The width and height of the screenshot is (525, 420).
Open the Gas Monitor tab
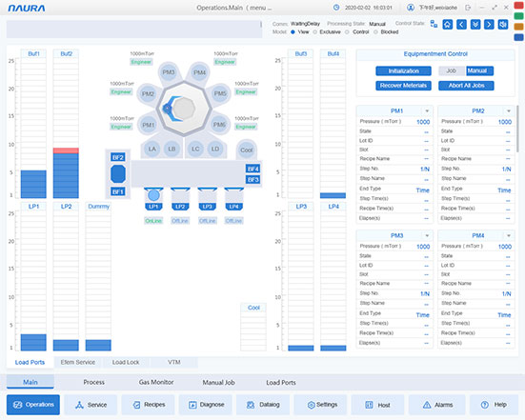(x=156, y=382)
